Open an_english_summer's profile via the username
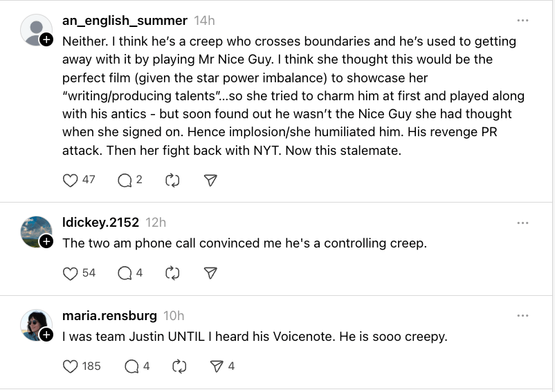 click(x=125, y=21)
